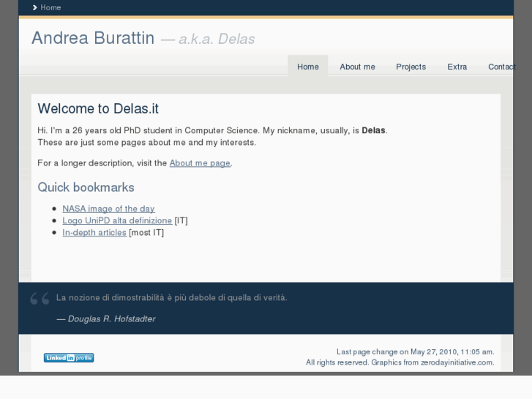Follow the About me page link

pos(200,163)
